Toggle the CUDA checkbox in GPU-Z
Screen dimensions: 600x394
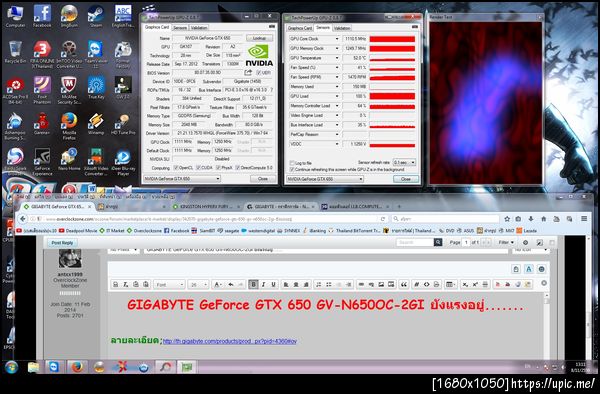(198, 168)
